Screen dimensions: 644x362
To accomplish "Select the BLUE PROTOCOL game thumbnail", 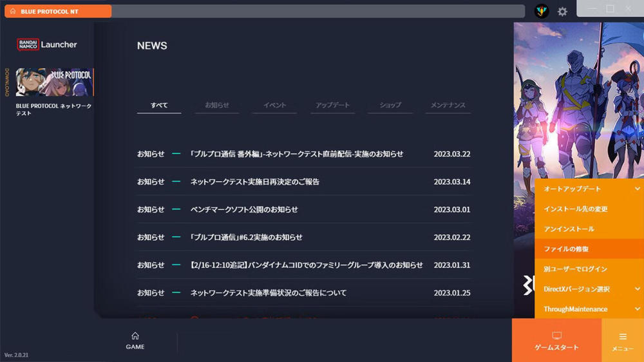I will (55, 82).
